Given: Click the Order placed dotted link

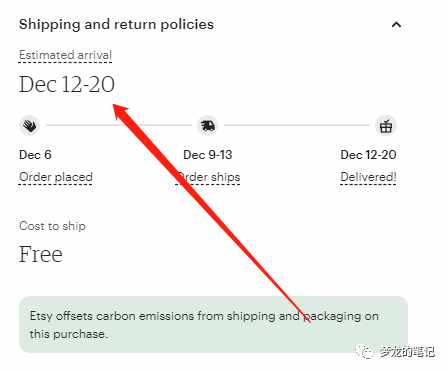Looking at the screenshot, I should click(x=56, y=177).
